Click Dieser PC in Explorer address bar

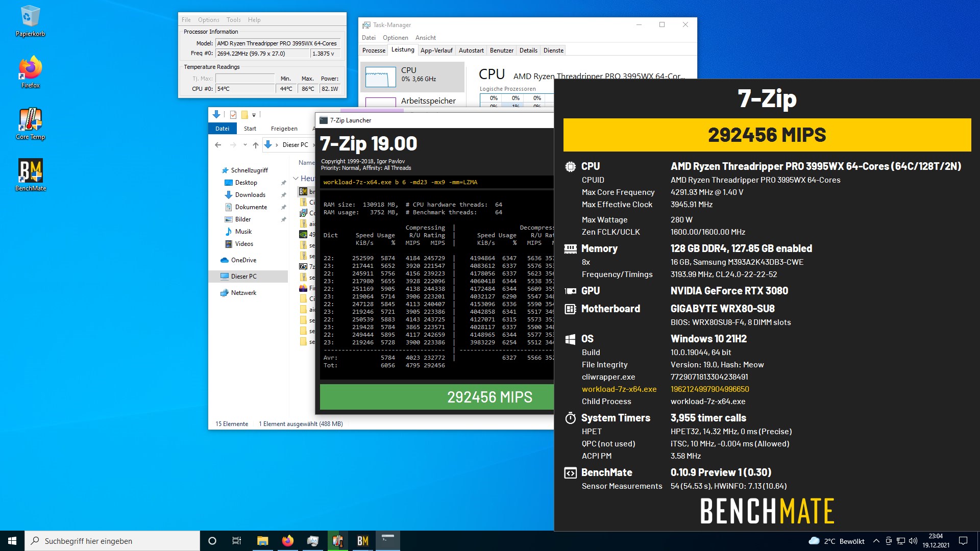pyautogui.click(x=295, y=145)
